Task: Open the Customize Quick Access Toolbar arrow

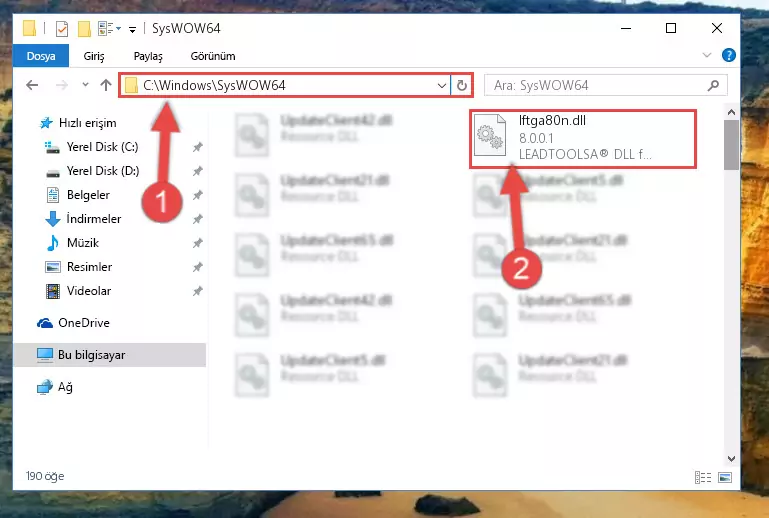Action: (x=132, y=30)
